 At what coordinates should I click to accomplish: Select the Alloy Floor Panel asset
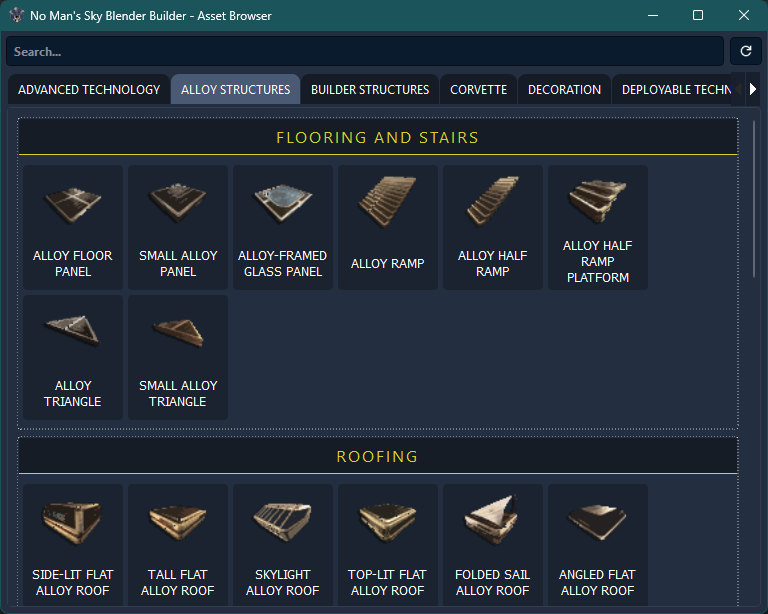[73, 228]
